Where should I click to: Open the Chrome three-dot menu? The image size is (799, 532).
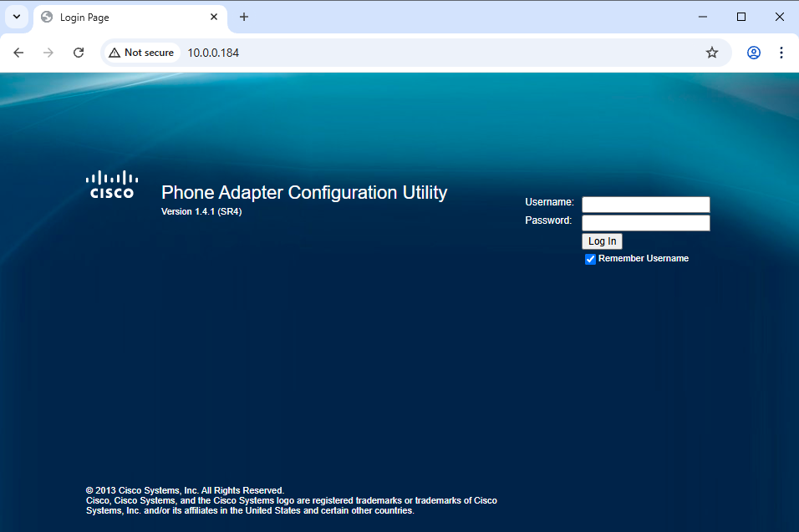point(781,53)
